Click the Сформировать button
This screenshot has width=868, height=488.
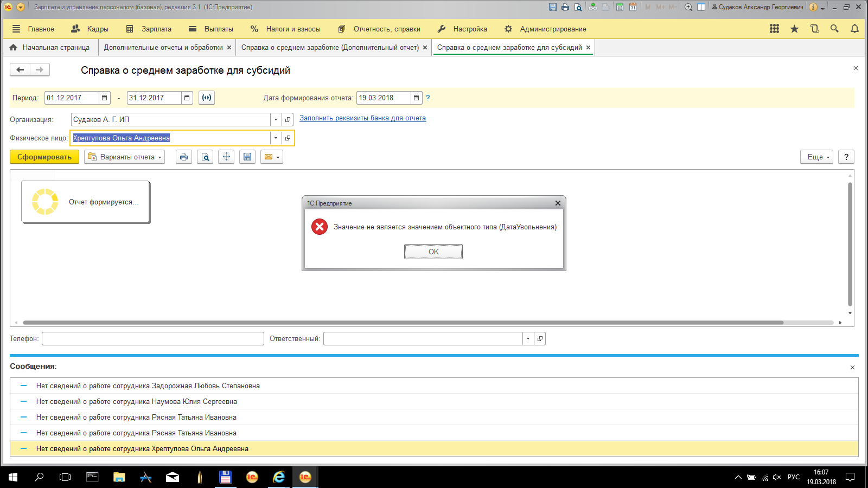[44, 157]
